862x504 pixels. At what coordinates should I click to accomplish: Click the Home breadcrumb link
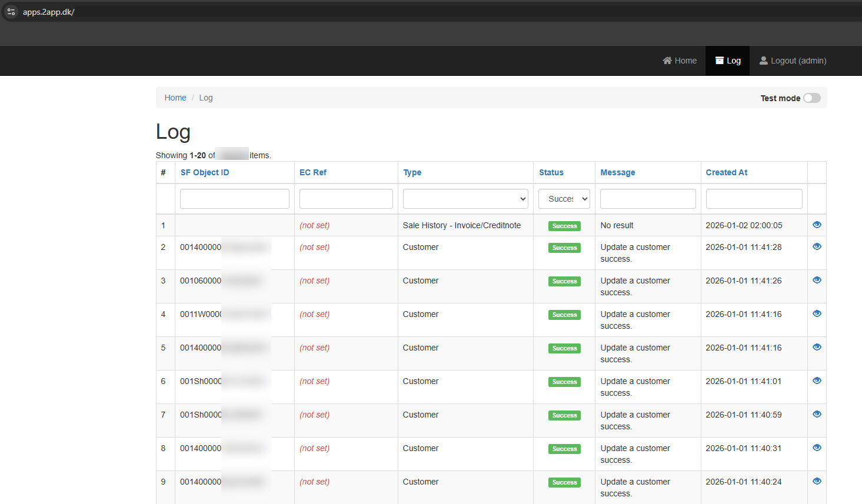click(x=175, y=98)
